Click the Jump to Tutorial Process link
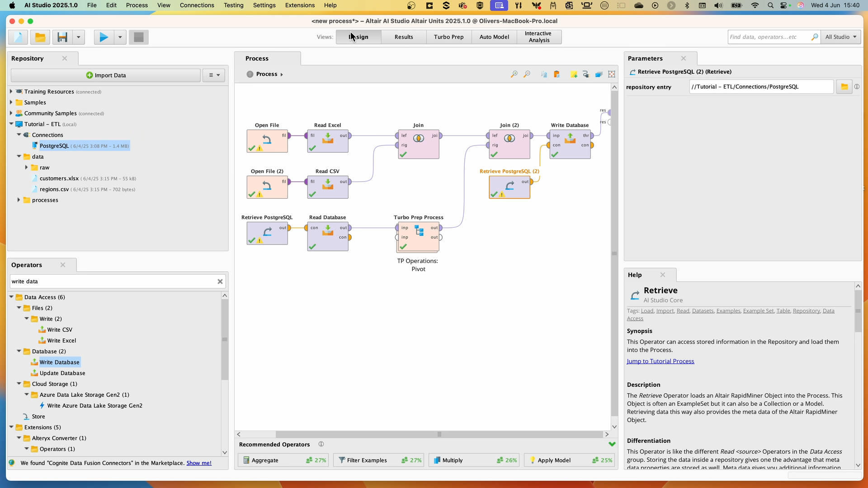The image size is (868, 488). tap(660, 361)
